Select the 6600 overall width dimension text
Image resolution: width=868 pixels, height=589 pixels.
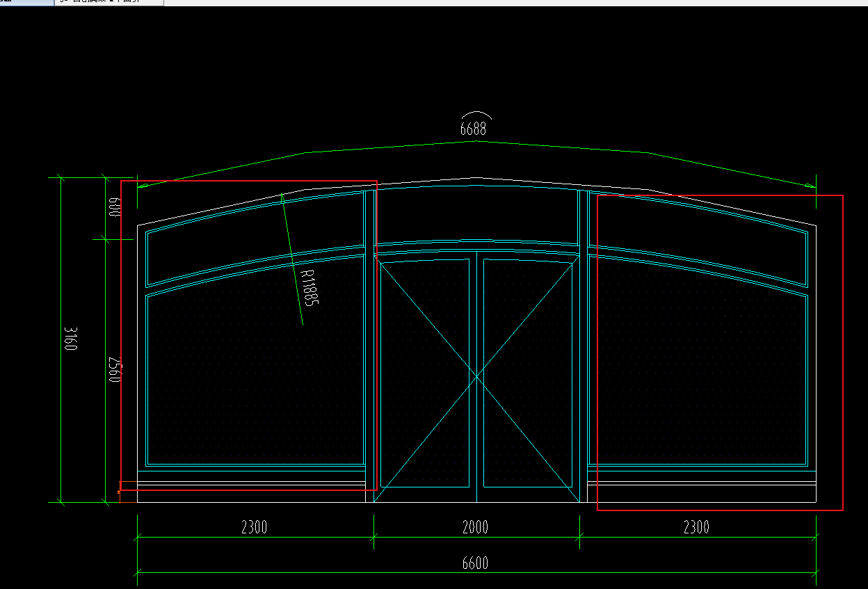[x=475, y=563]
